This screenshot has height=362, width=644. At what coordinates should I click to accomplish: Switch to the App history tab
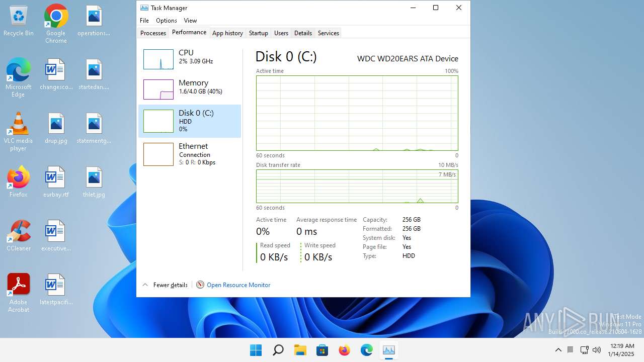[x=227, y=33]
